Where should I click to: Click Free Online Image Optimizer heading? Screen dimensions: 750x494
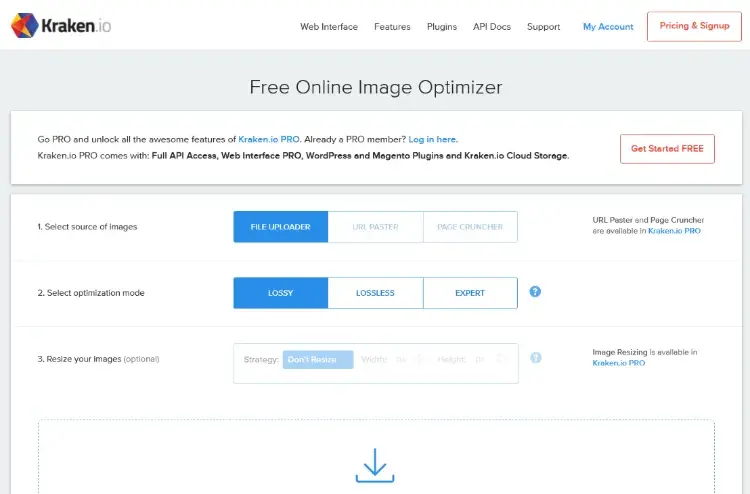(x=376, y=87)
